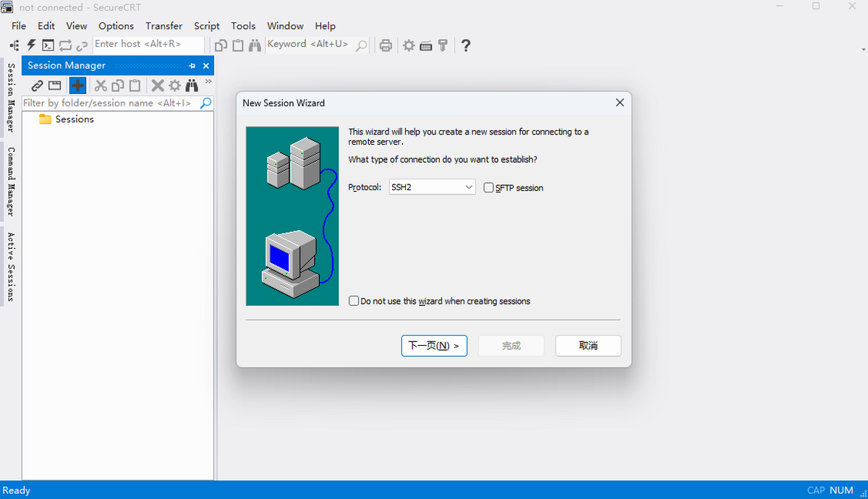
Task: Open the Protocol dropdown showing SSH2
Action: (x=432, y=187)
